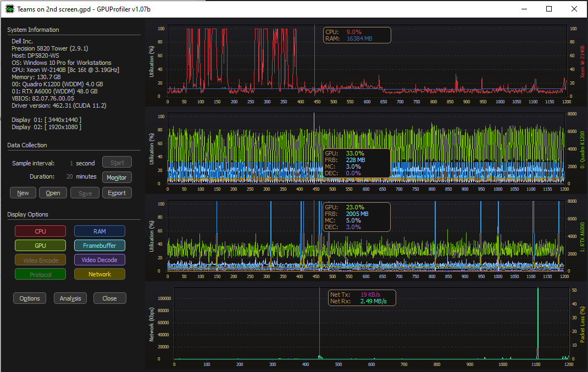Select the 'Precision 5820 Tower (2.9.1)' line
Viewport: 588px width, 372px height.
50,48
